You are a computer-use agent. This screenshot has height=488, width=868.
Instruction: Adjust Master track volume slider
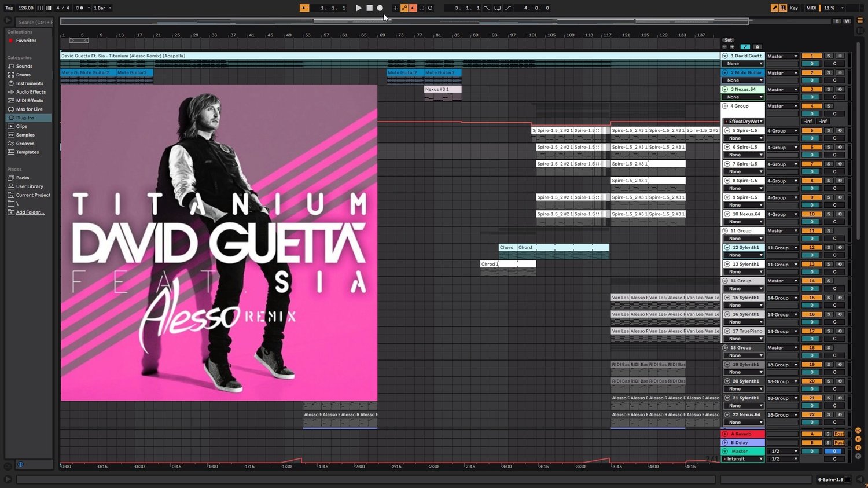tap(812, 452)
